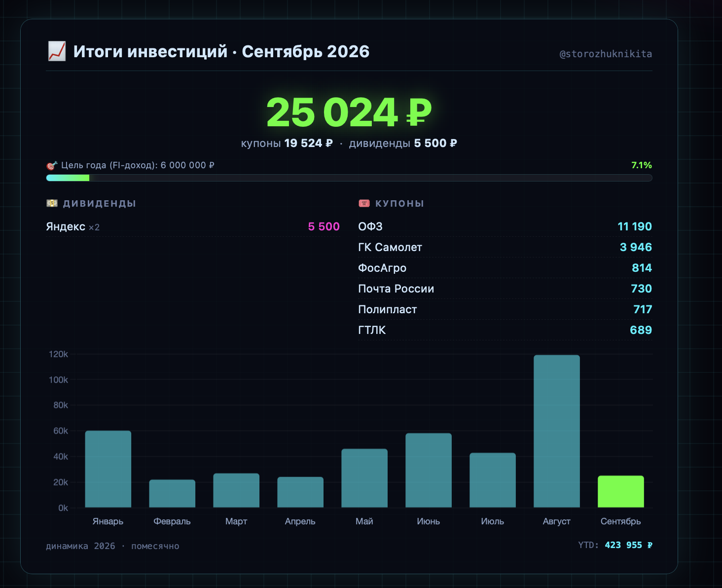Screen dimensions: 722x588
Task: Click the ГТЛК value 689
Action: point(641,330)
